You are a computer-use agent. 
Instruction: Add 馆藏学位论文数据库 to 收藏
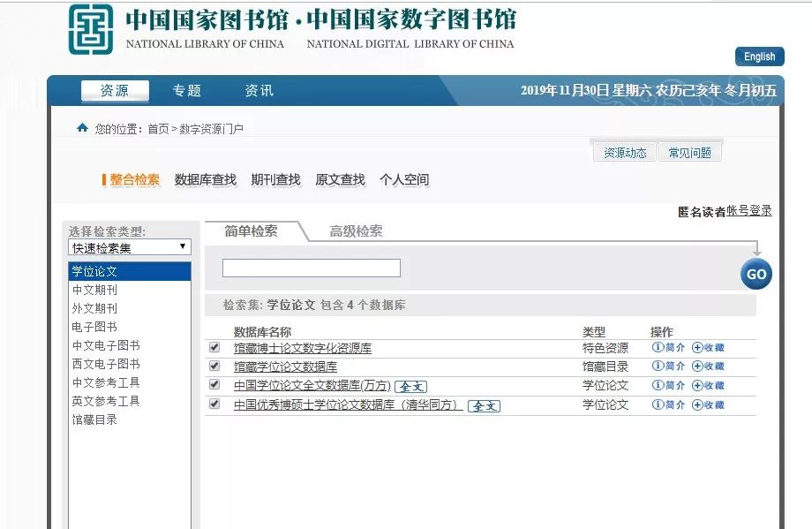708,367
